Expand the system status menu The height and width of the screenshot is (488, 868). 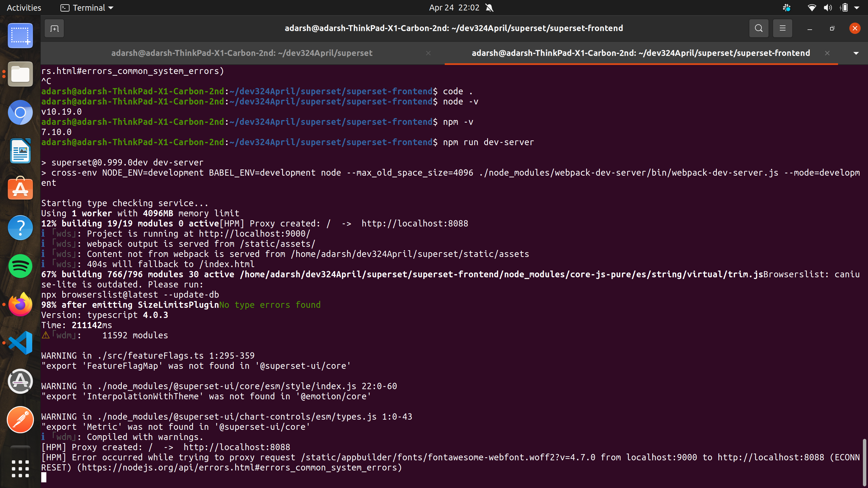[856, 8]
